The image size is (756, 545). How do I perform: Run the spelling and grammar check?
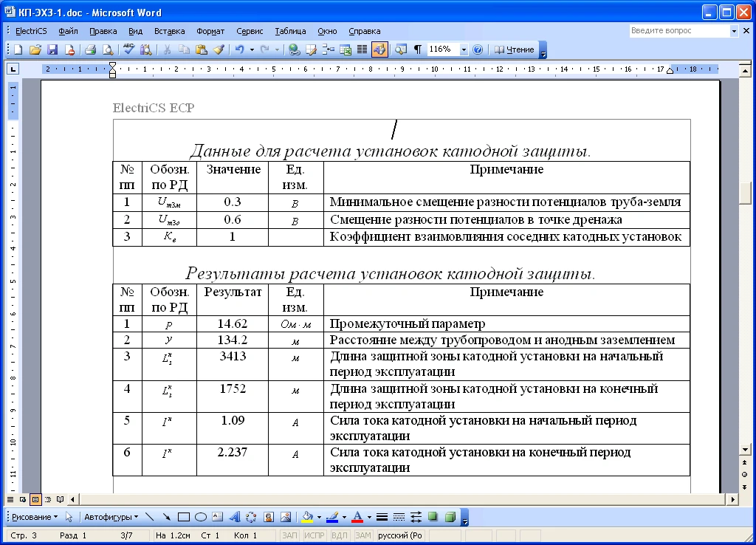pos(128,49)
